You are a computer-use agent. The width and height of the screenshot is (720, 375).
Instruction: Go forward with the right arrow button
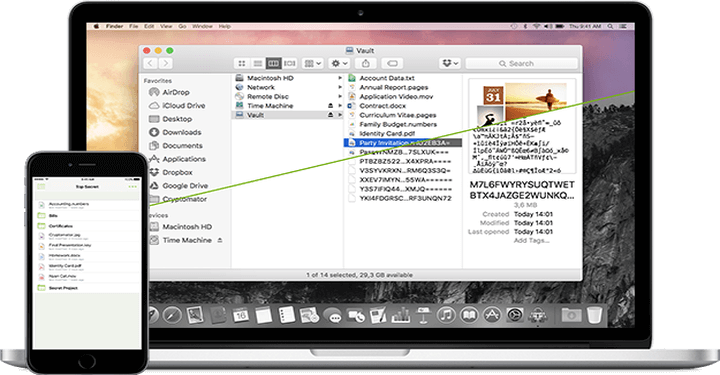click(x=166, y=63)
